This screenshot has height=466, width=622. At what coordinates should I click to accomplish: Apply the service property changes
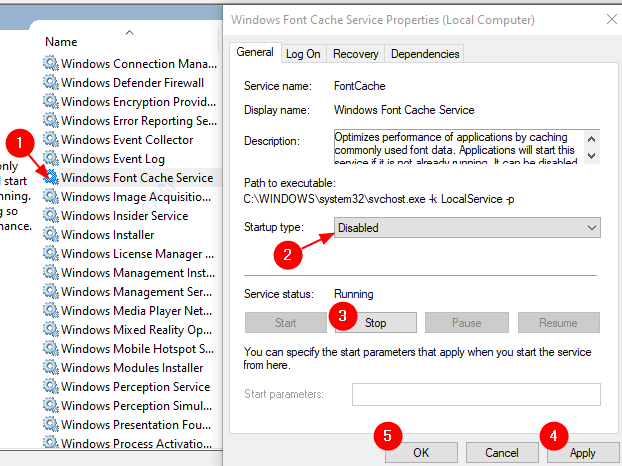click(583, 453)
